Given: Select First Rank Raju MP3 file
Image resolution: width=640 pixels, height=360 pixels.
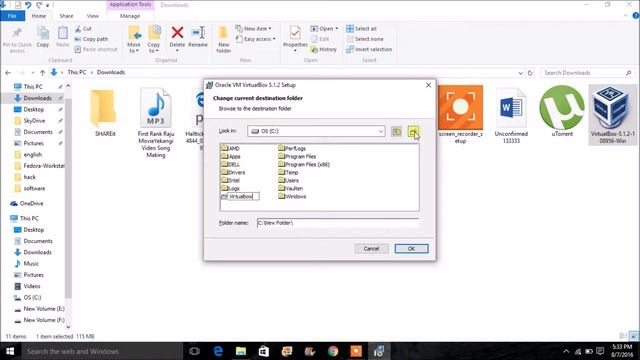Looking at the screenshot, I should [x=156, y=122].
